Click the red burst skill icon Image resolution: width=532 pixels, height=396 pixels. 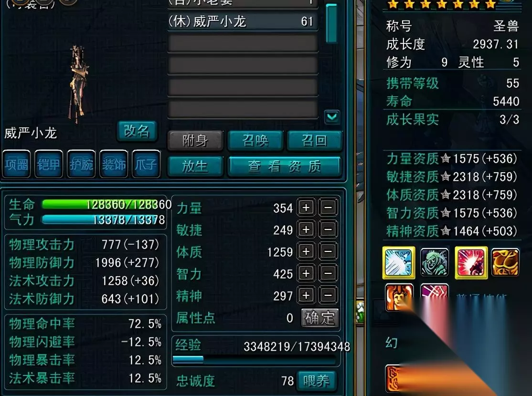pos(471,263)
